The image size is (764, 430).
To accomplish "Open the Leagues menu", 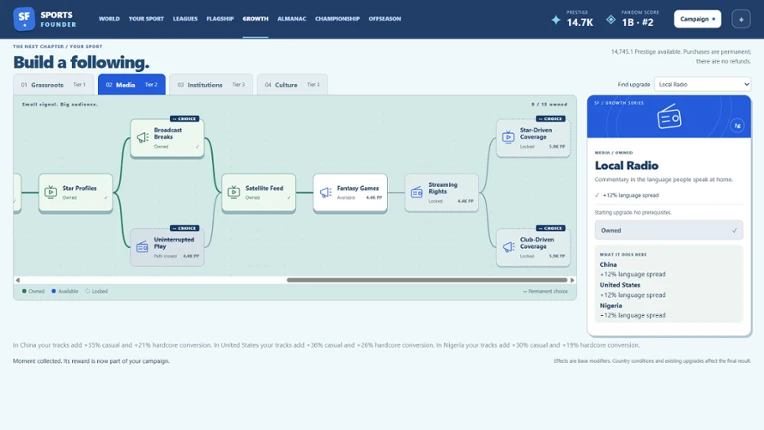I will 185,19.
